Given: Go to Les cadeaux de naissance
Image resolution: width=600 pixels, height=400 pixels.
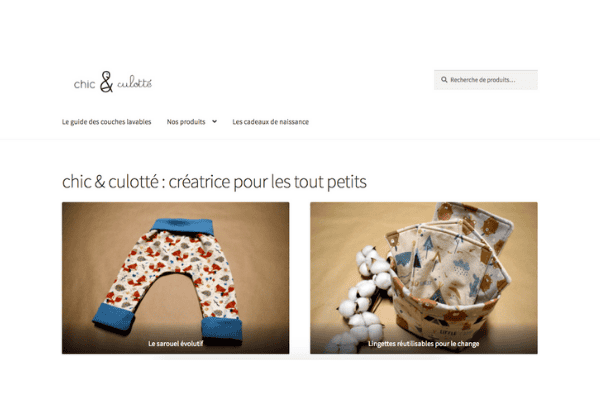Looking at the screenshot, I should [271, 122].
